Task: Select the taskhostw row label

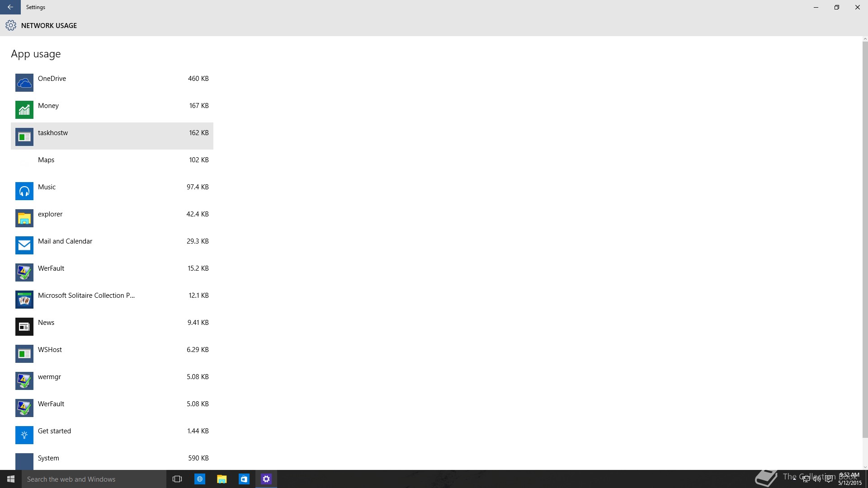Action: tap(53, 133)
